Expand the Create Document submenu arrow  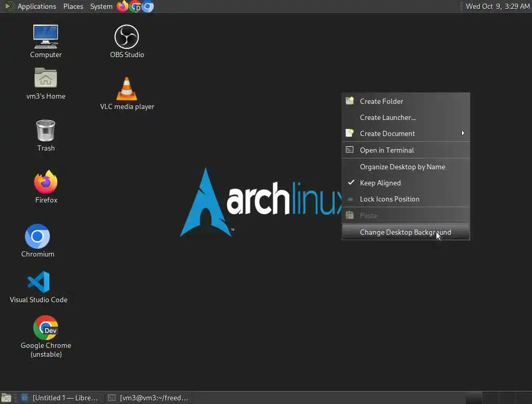pyautogui.click(x=463, y=133)
